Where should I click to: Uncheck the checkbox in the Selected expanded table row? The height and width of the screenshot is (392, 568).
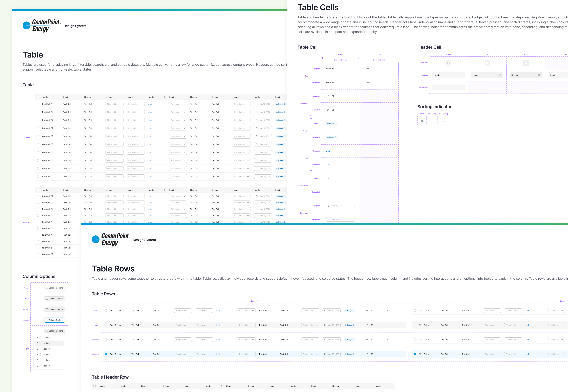415,354
